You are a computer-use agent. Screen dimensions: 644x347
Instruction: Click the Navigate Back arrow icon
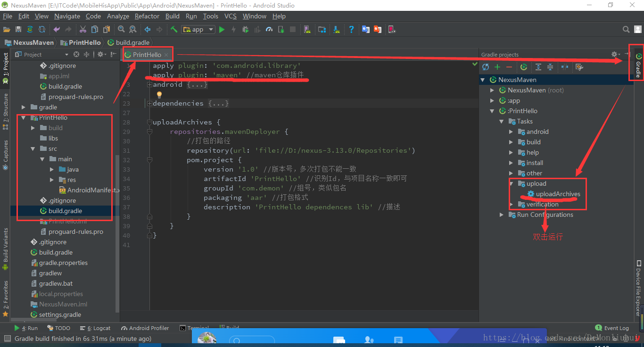point(148,29)
